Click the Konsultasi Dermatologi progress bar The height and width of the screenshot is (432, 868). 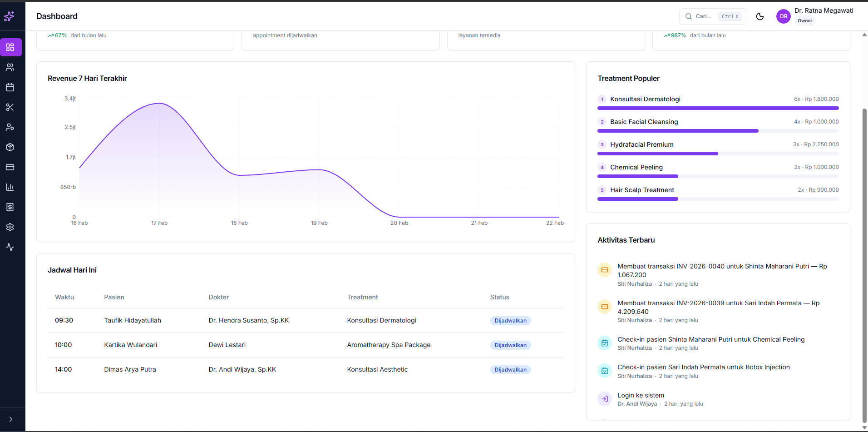pos(718,108)
